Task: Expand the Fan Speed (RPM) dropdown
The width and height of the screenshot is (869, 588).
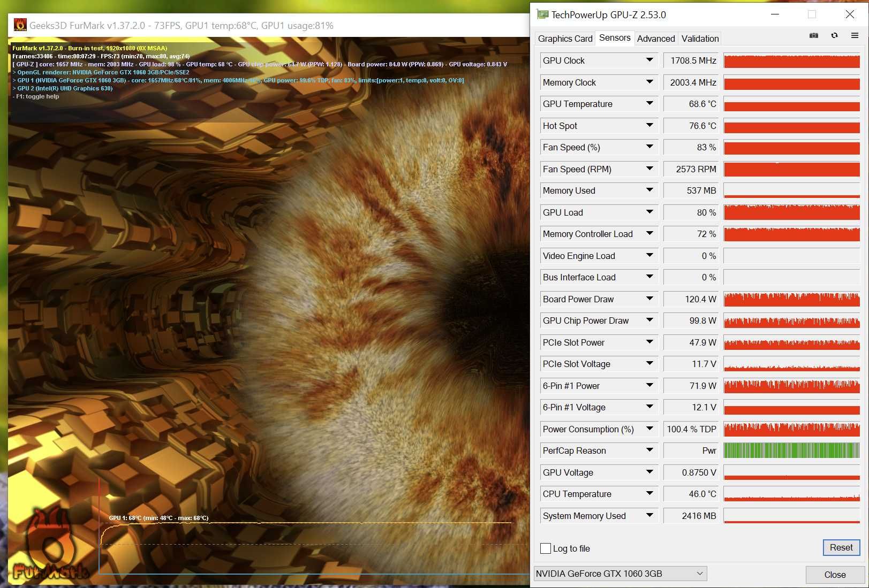Action: [649, 169]
